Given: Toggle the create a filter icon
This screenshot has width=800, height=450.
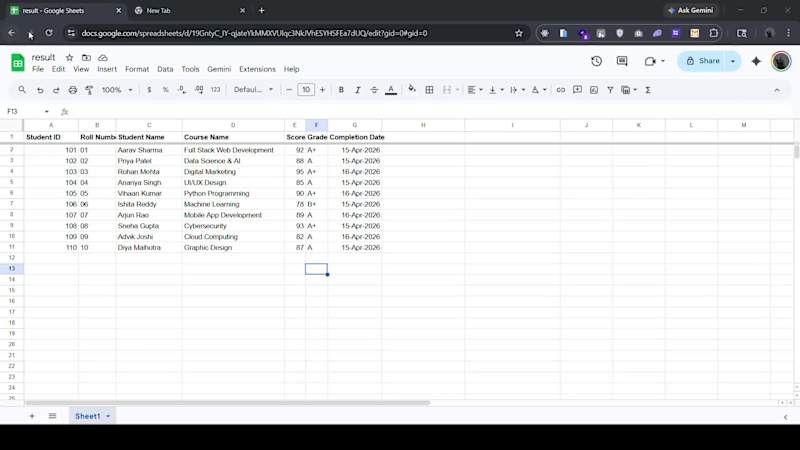Looking at the screenshot, I should point(610,90).
